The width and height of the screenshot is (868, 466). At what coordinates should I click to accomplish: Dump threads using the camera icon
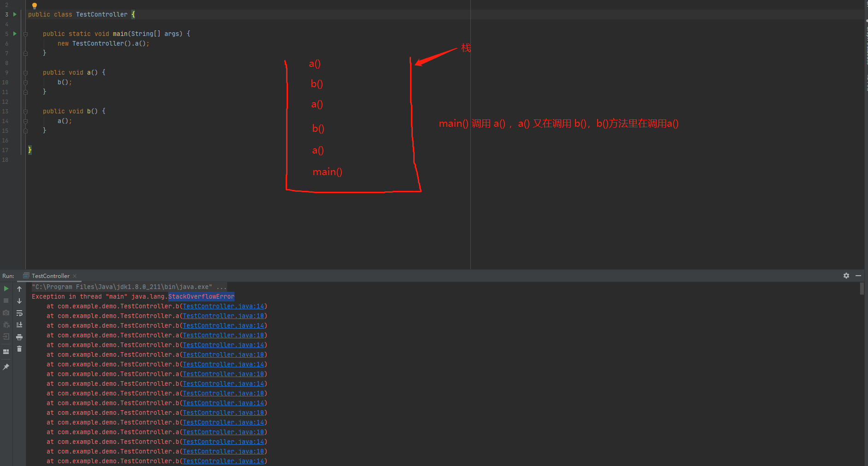pos(6,313)
